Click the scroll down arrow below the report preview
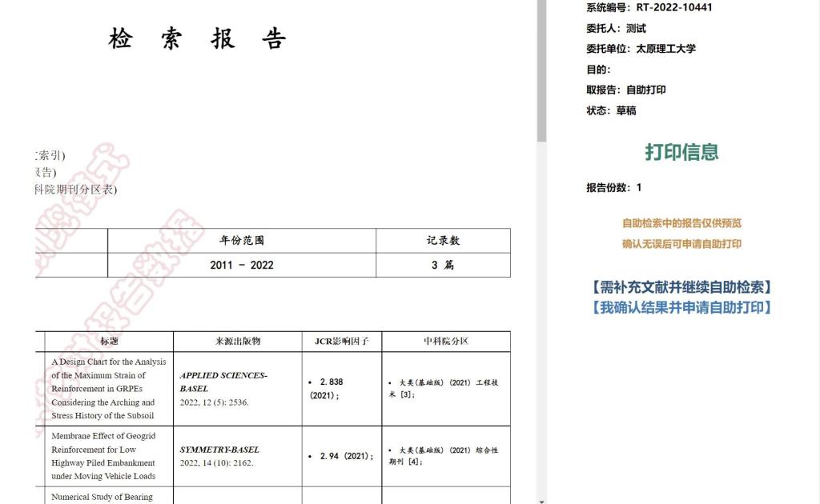Image resolution: width=820 pixels, height=504 pixels. tap(541, 501)
